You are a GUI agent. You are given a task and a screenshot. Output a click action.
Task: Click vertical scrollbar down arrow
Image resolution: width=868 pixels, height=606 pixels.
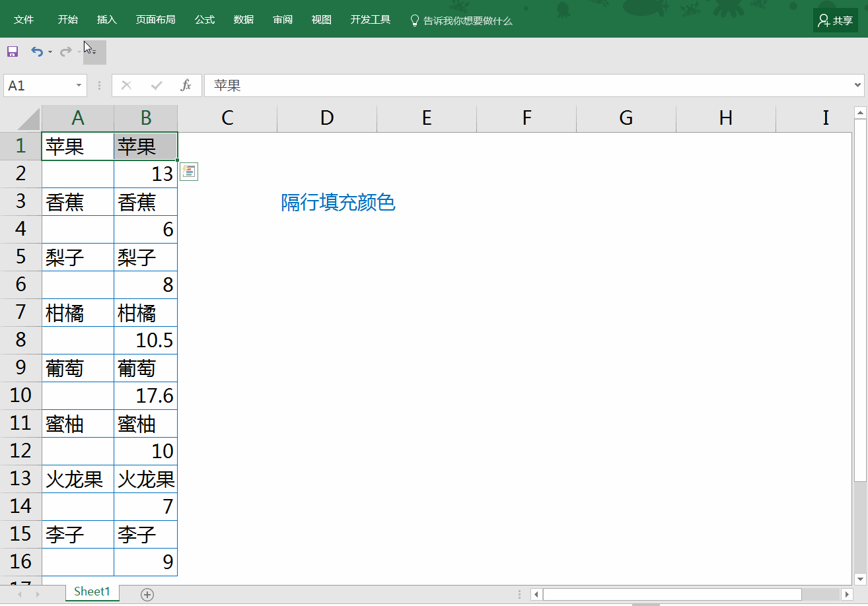[860, 579]
